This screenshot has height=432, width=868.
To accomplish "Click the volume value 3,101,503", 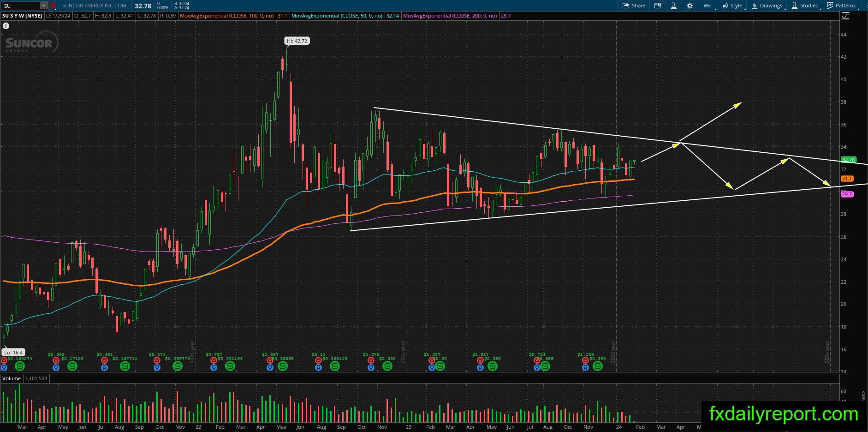I will (x=35, y=378).
